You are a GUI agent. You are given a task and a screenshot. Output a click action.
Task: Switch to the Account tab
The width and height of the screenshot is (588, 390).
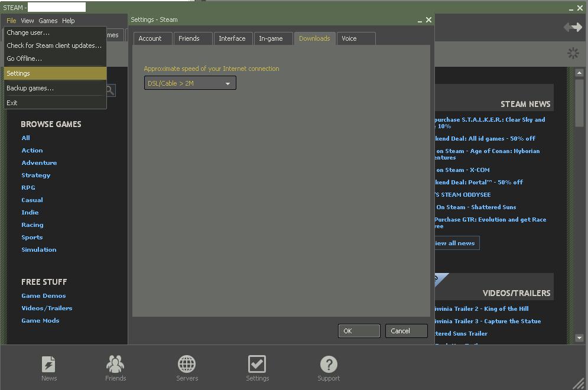[153, 38]
